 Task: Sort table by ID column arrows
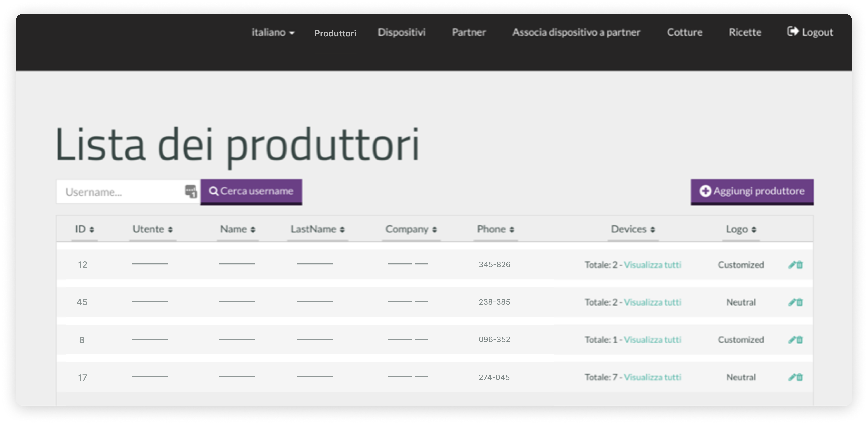click(92, 230)
